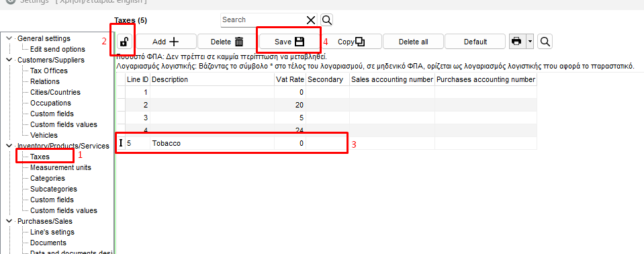
Task: Add a new tax line
Action: (165, 42)
